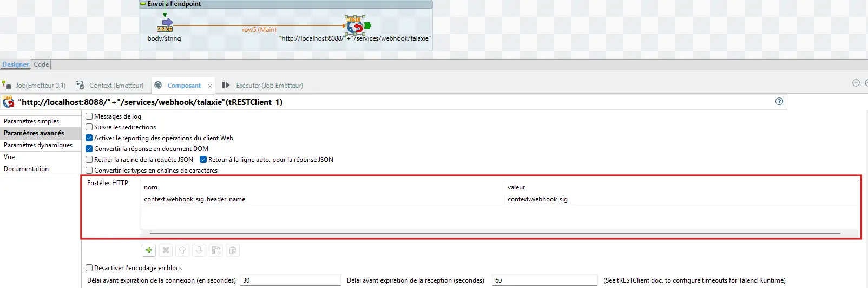This screenshot has height=288, width=868.
Task: Open the Vue section
Action: coord(41,157)
